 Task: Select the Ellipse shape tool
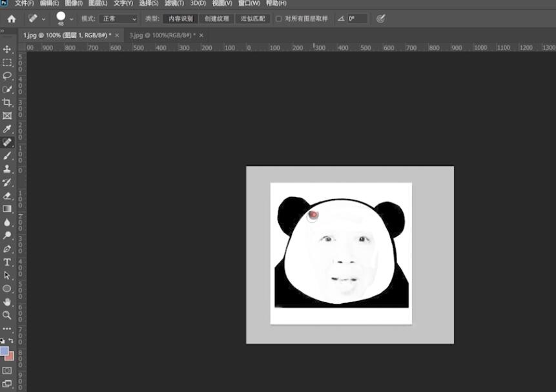[6, 289]
